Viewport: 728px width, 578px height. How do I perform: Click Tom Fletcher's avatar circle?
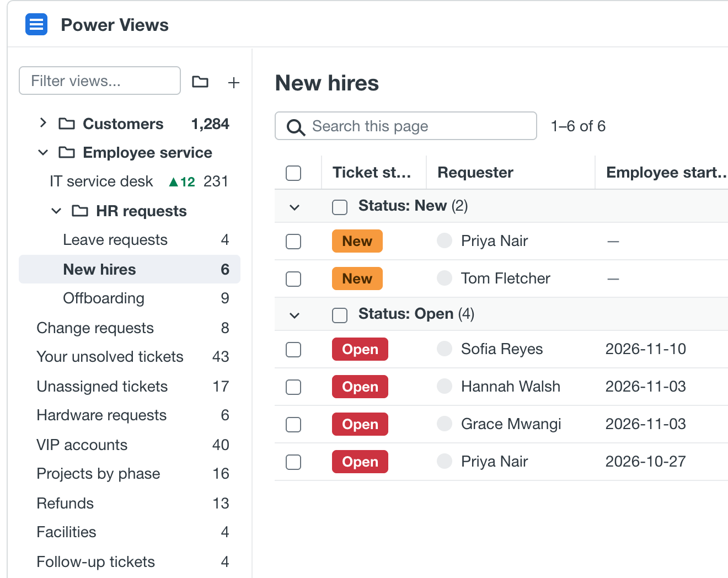[x=445, y=278]
